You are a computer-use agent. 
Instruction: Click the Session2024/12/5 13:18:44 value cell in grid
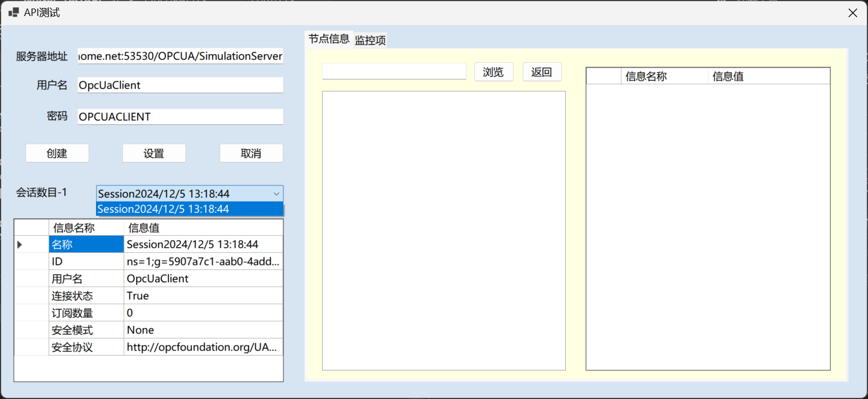[203, 244]
